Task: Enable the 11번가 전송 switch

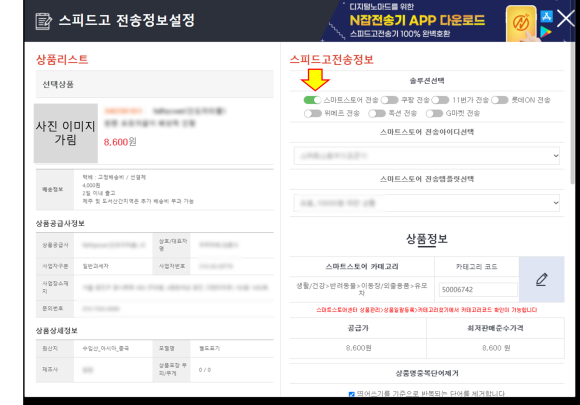Action: [x=440, y=100]
